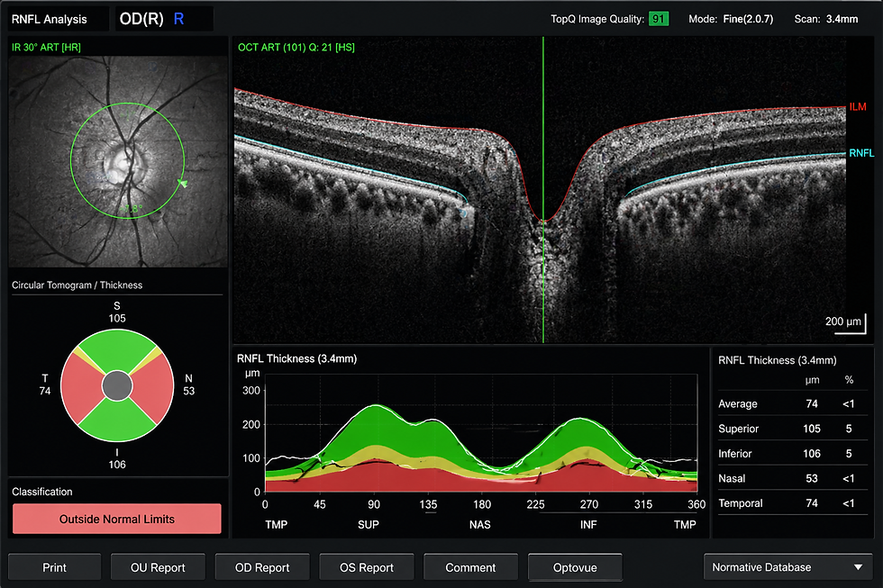Select the red Temporal sector of pie chart
This screenshot has height=588, width=883.
pyautogui.click(x=81, y=388)
